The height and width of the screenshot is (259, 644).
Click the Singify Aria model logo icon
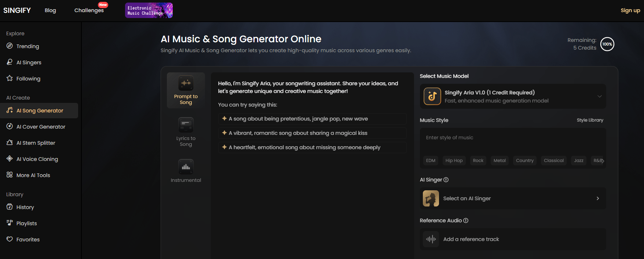click(432, 96)
